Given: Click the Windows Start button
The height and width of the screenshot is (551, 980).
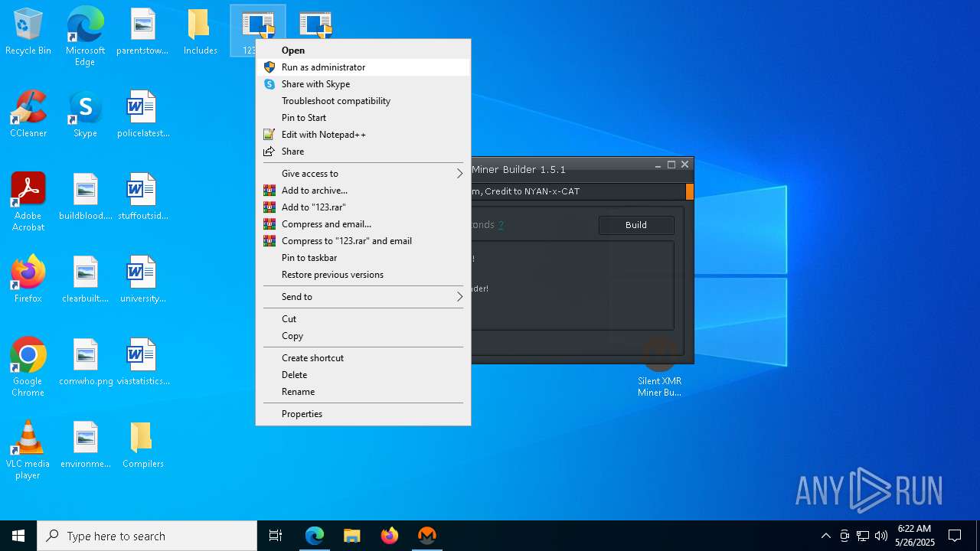Looking at the screenshot, I should (x=18, y=536).
